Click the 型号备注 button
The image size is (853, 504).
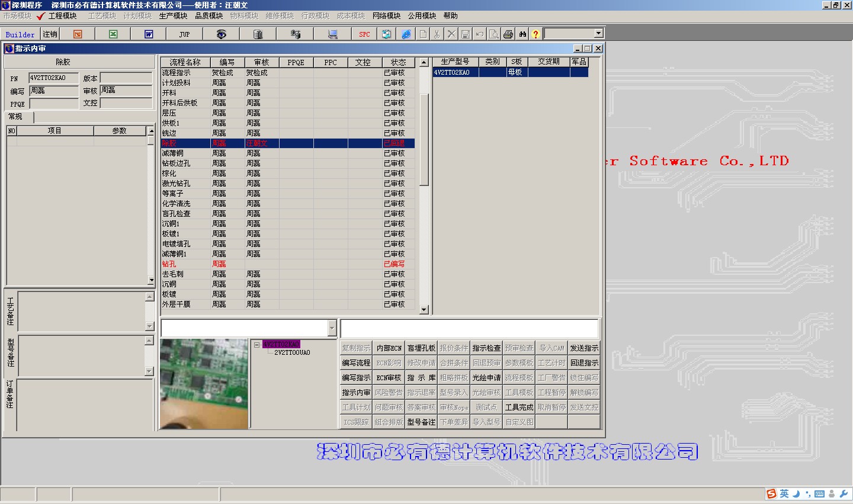tap(421, 422)
